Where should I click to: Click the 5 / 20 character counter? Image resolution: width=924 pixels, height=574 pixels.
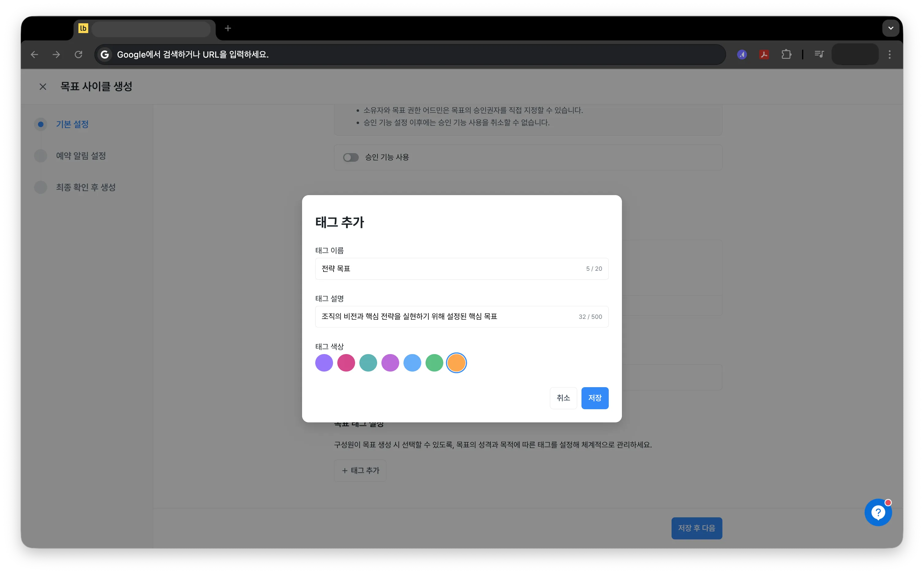tap(594, 269)
